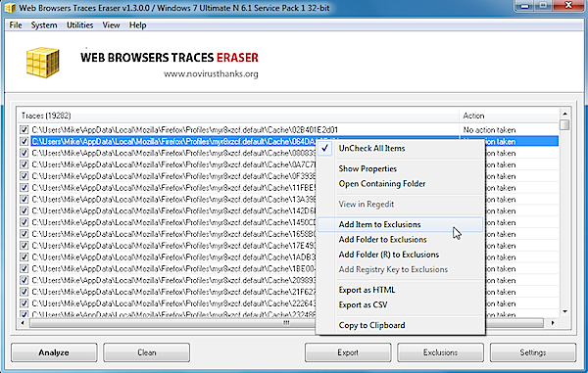Uncheck the Cache\08083 trace checkbox
The height and width of the screenshot is (373, 588).
coord(24,153)
